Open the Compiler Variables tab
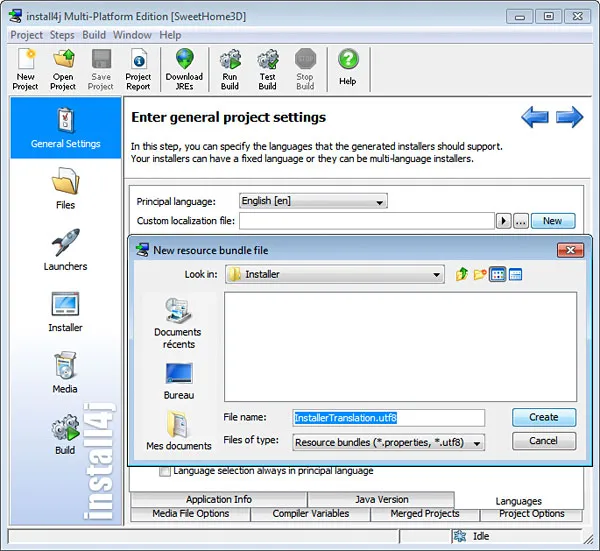This screenshot has width=600, height=551. pyautogui.click(x=311, y=514)
